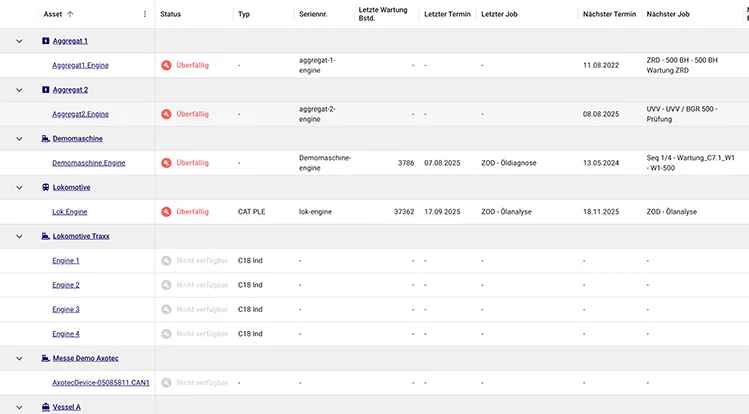Click the Messe Demo Axotec machine icon
This screenshot has width=749, height=414.
click(x=45, y=358)
